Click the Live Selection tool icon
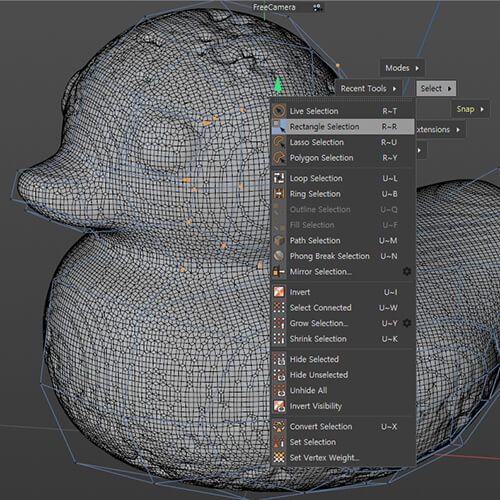Screen dimensions: 500x500 pyautogui.click(x=279, y=111)
